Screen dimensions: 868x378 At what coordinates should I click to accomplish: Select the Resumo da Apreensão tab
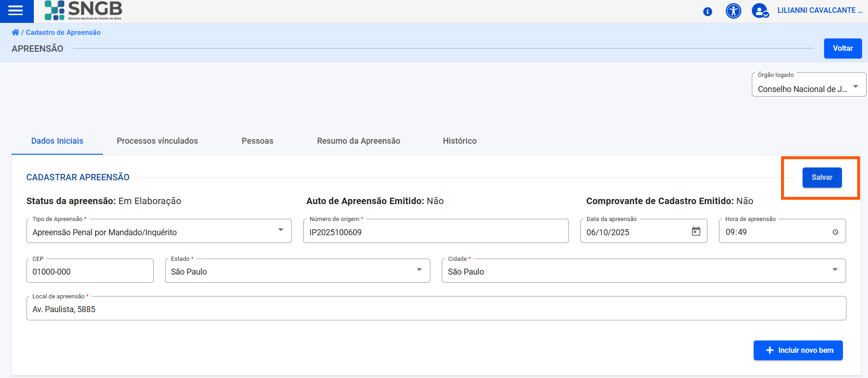tap(359, 141)
